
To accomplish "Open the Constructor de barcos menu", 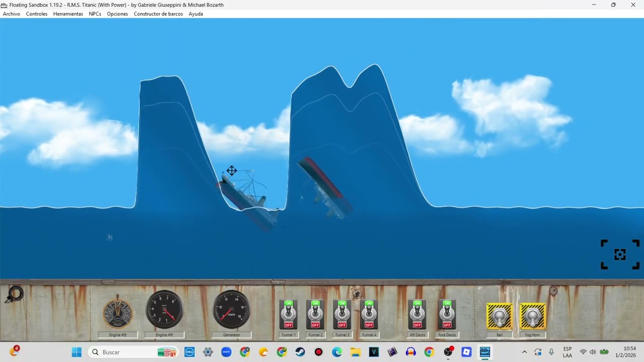I will click(x=158, y=14).
